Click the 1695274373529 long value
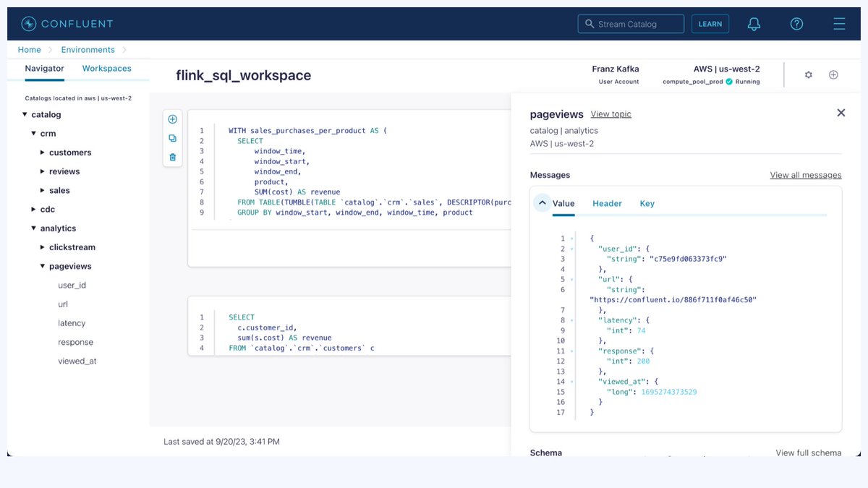The image size is (868, 488). pos(669,392)
